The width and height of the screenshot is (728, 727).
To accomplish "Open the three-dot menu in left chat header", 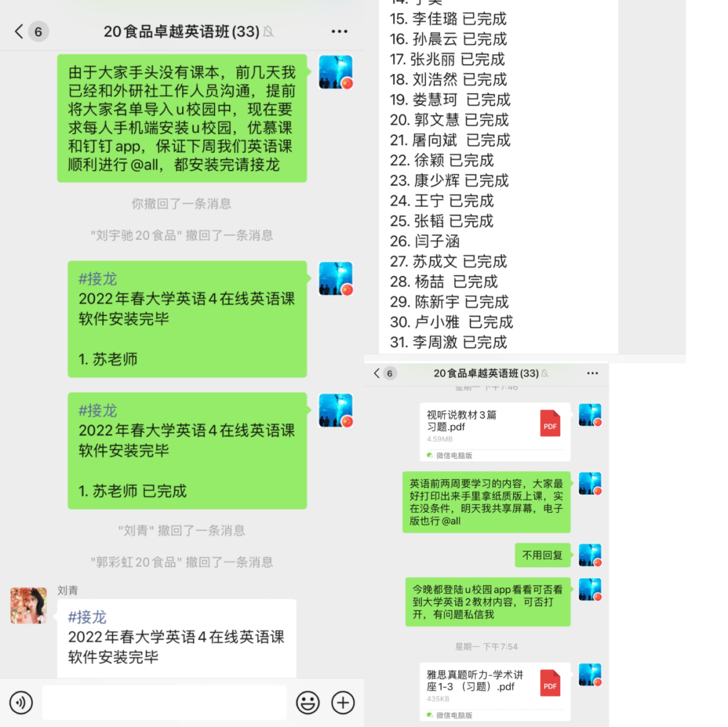I will tap(339, 32).
